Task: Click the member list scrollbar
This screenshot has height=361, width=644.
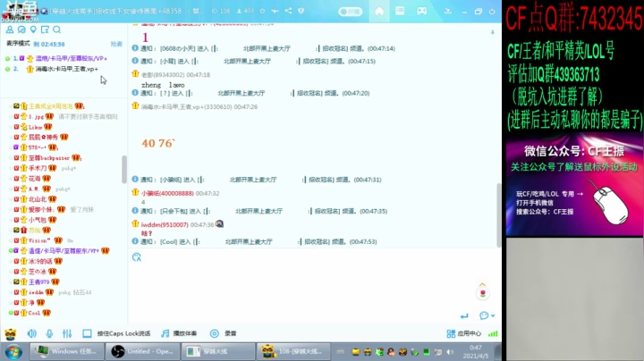Action: click(x=124, y=169)
